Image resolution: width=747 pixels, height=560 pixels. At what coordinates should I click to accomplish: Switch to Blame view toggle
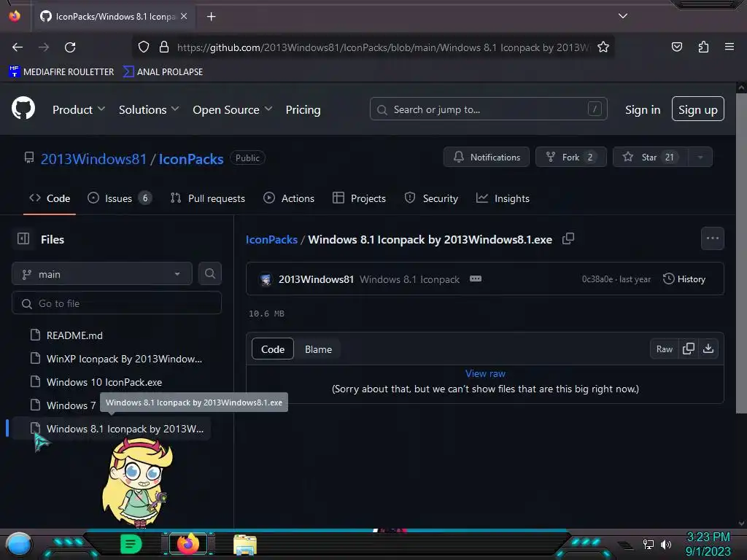(318, 349)
